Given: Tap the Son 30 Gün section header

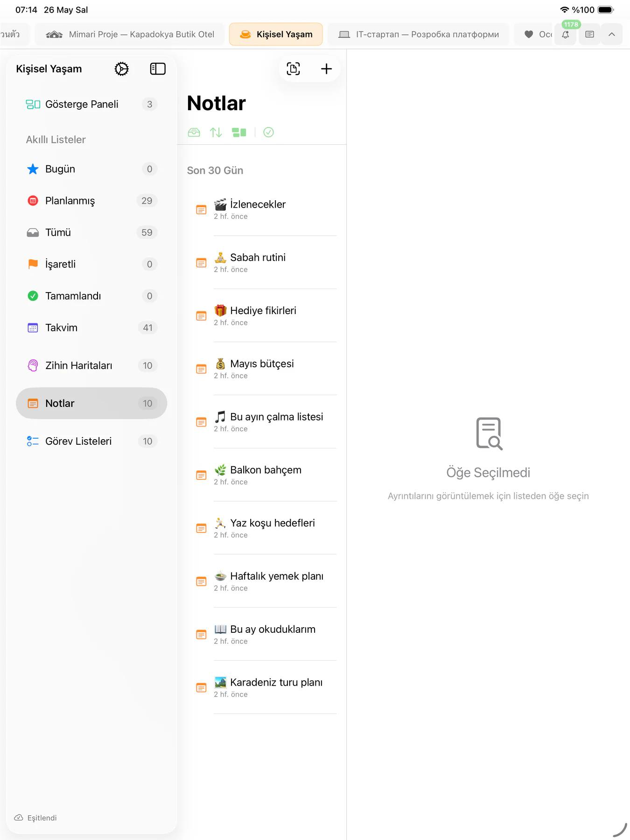Looking at the screenshot, I should click(x=215, y=170).
